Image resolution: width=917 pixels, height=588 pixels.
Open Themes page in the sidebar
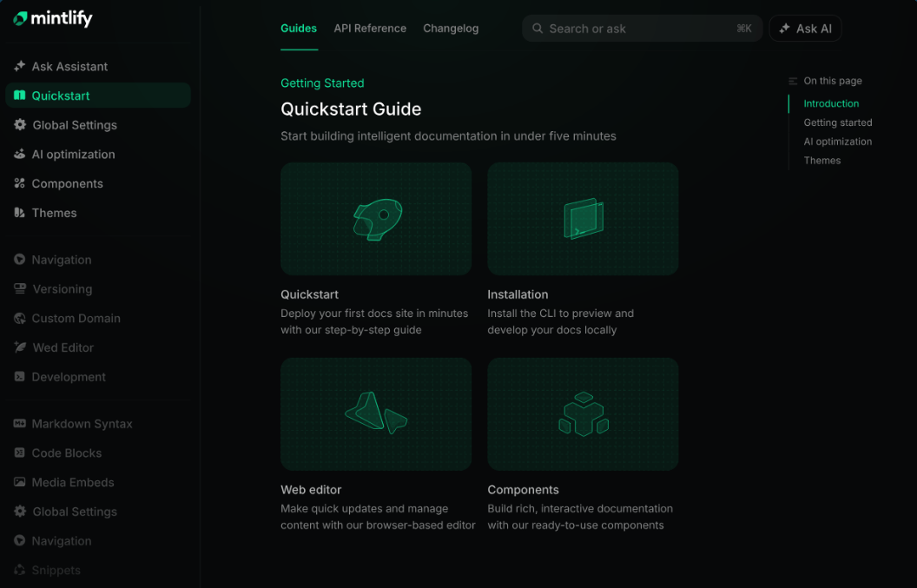pyautogui.click(x=97, y=213)
